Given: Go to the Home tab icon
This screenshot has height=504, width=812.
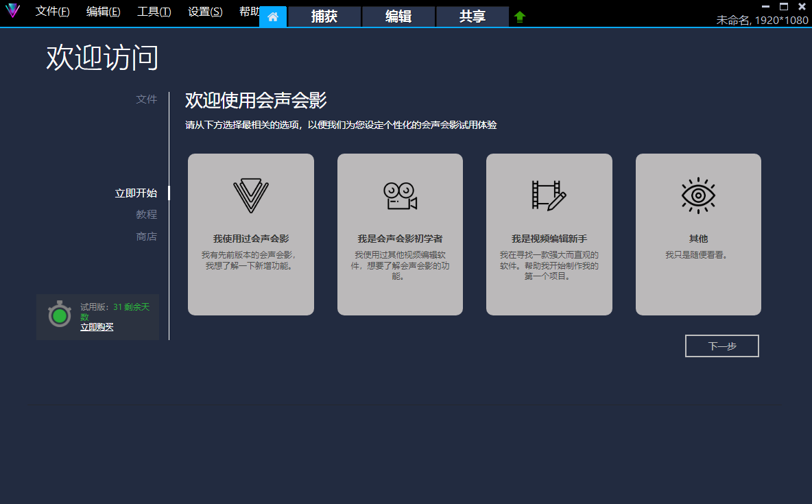Looking at the screenshot, I should pos(273,16).
